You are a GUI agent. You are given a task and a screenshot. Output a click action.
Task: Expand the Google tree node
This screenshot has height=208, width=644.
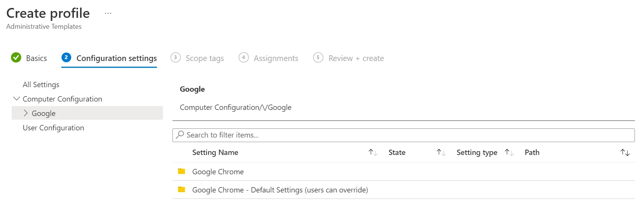point(26,113)
